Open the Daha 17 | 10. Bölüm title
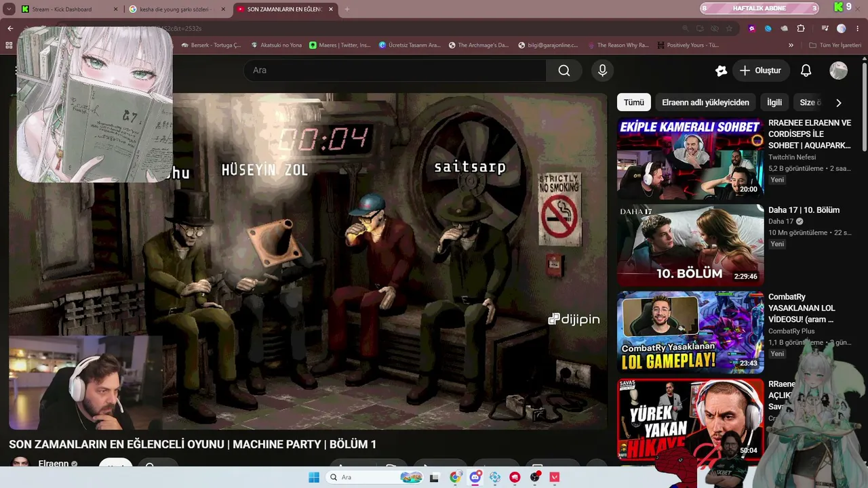The image size is (868, 488). tap(804, 210)
